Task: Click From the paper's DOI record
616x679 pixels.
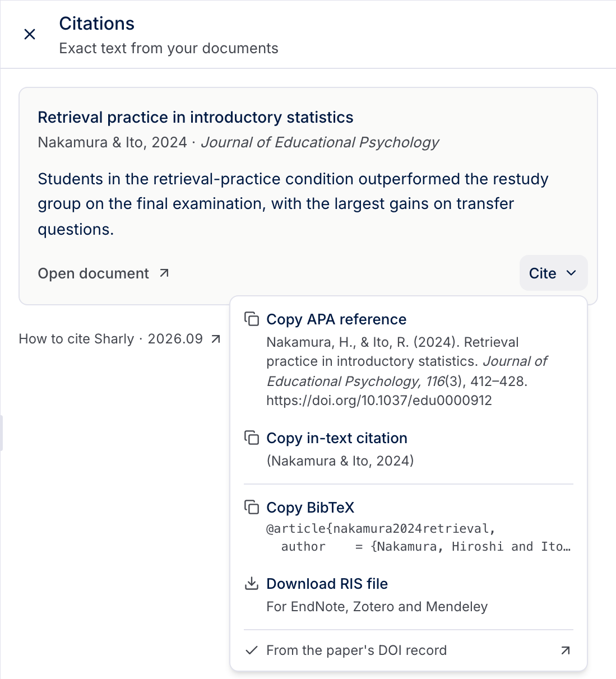Action: coord(409,650)
